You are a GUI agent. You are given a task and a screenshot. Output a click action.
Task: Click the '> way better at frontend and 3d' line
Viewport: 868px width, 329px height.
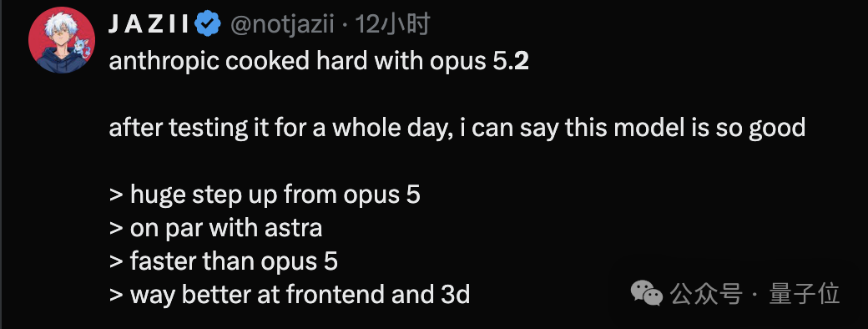point(290,295)
